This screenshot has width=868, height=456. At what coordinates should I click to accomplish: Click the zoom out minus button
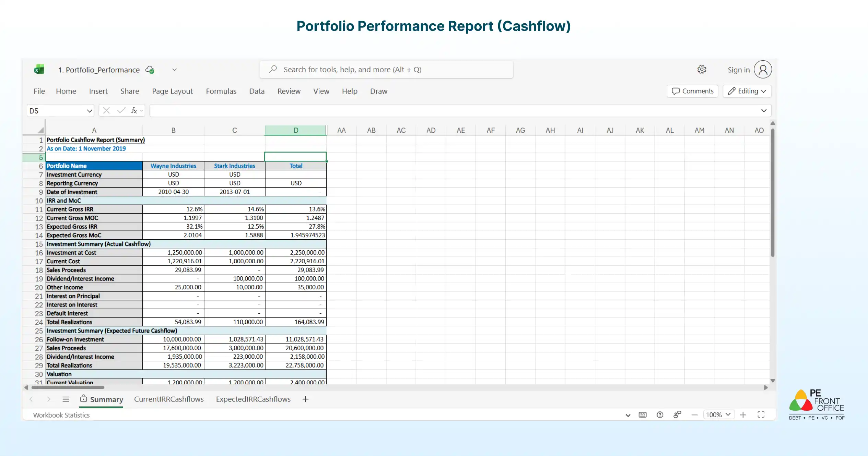(694, 415)
